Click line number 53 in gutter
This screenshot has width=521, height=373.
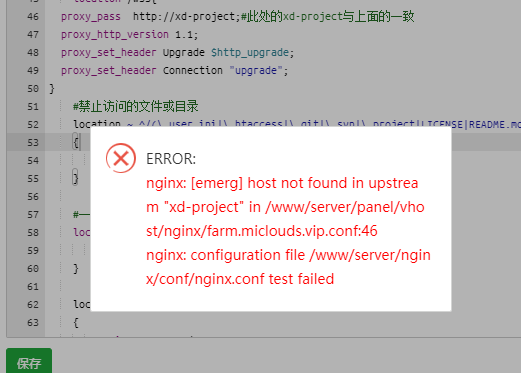33,142
